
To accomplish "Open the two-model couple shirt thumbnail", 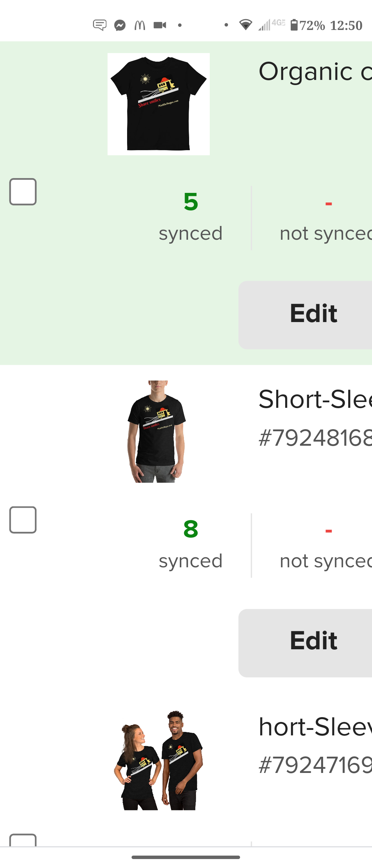I will point(158,760).
